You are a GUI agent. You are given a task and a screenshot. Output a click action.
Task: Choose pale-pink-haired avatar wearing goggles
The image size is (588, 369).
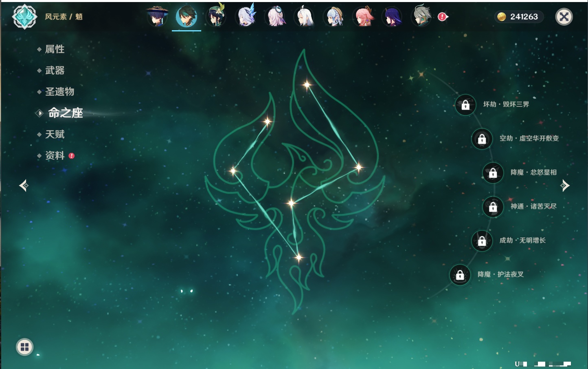click(x=276, y=17)
